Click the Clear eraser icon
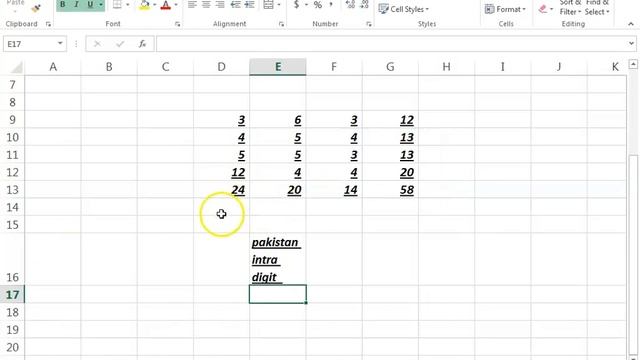The width and height of the screenshot is (640, 360). (x=542, y=9)
